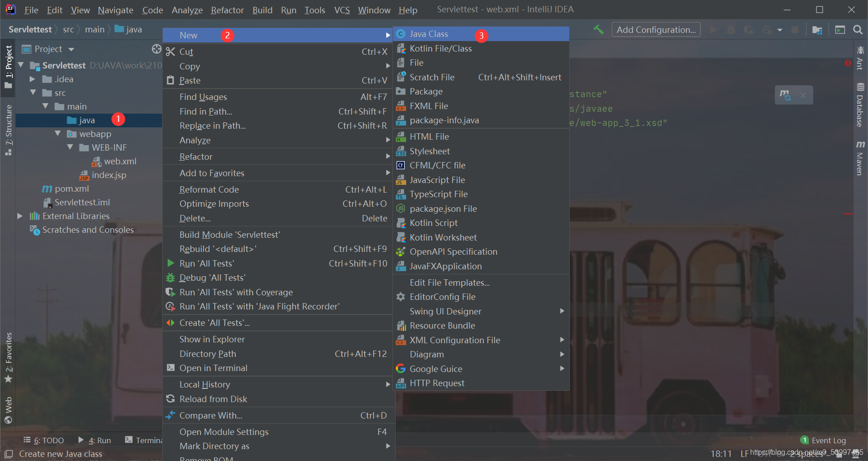
Task: Collapse the WEB-INF folder
Action: click(70, 147)
